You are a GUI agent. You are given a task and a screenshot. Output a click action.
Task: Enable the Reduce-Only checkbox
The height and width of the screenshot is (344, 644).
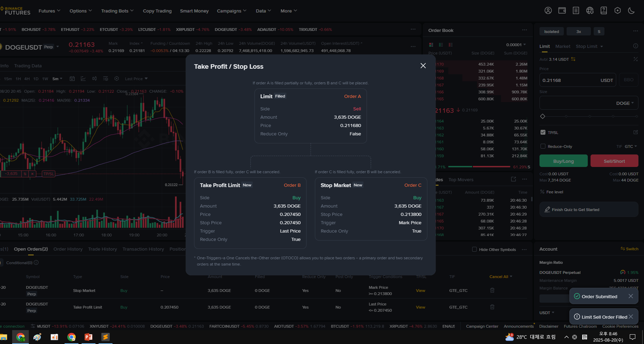(x=543, y=146)
